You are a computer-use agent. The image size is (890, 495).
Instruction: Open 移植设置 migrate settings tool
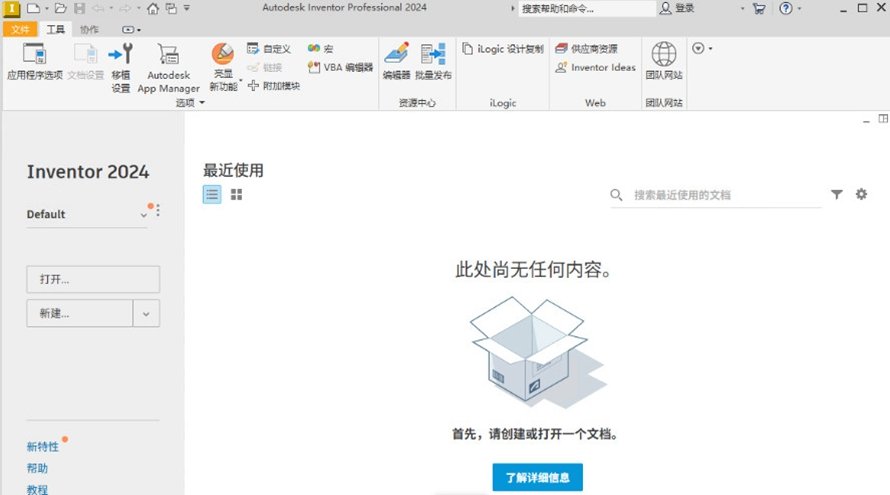pos(120,68)
